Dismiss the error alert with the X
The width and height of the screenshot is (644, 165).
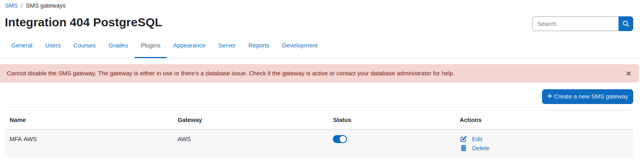click(628, 73)
